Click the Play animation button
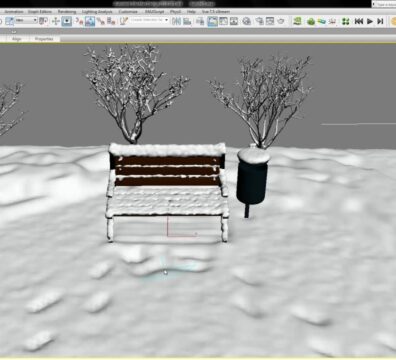This screenshot has height=360, width=396. (x=370, y=21)
